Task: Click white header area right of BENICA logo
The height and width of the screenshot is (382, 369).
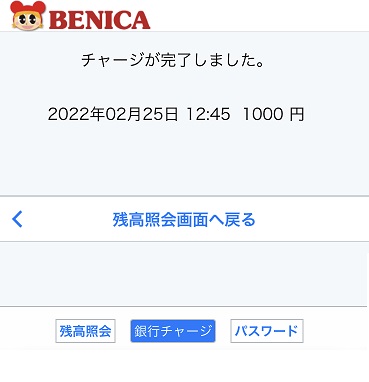Action: coord(258,16)
